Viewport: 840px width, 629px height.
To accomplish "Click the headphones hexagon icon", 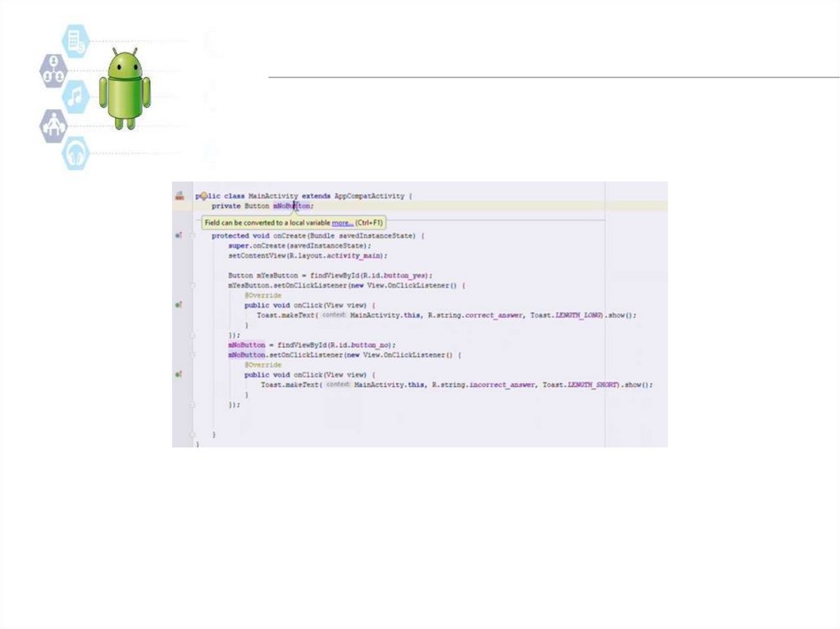I will [x=75, y=154].
